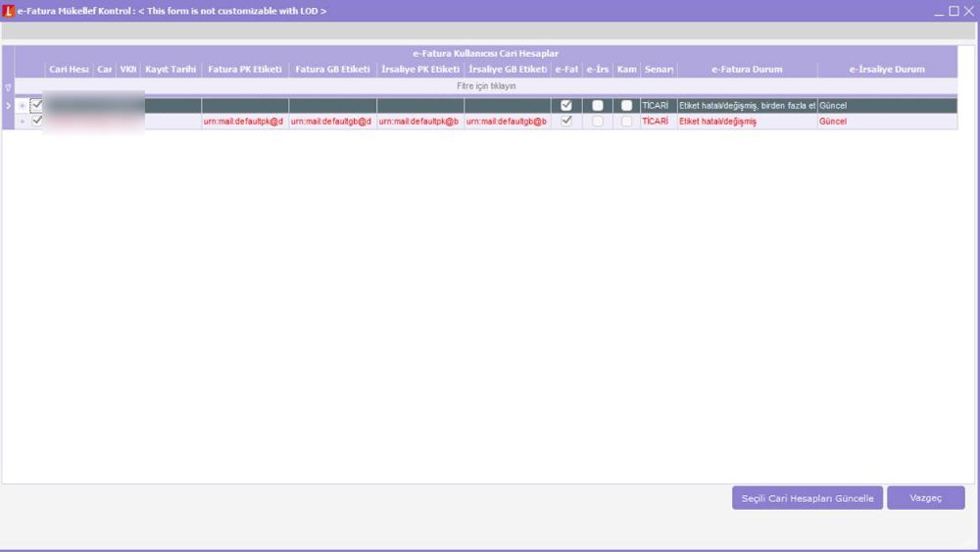Toggle Kam checkbox in the highlighted first row

click(627, 105)
